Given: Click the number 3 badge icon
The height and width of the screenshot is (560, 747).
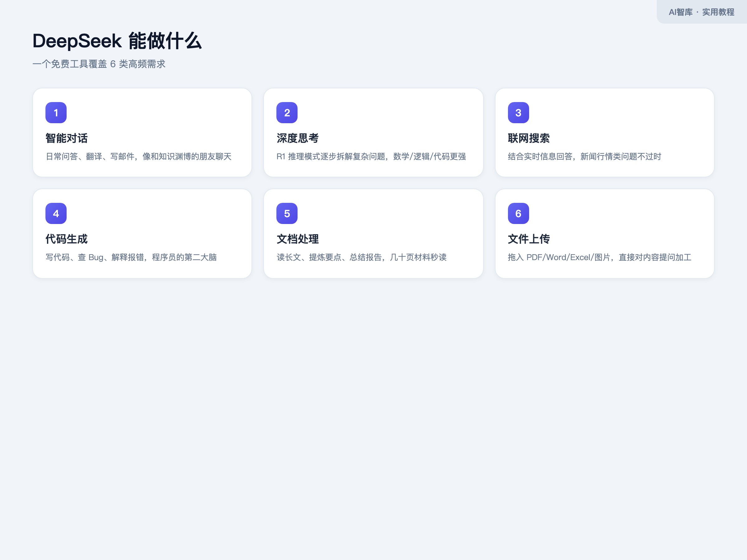Looking at the screenshot, I should pyautogui.click(x=518, y=113).
